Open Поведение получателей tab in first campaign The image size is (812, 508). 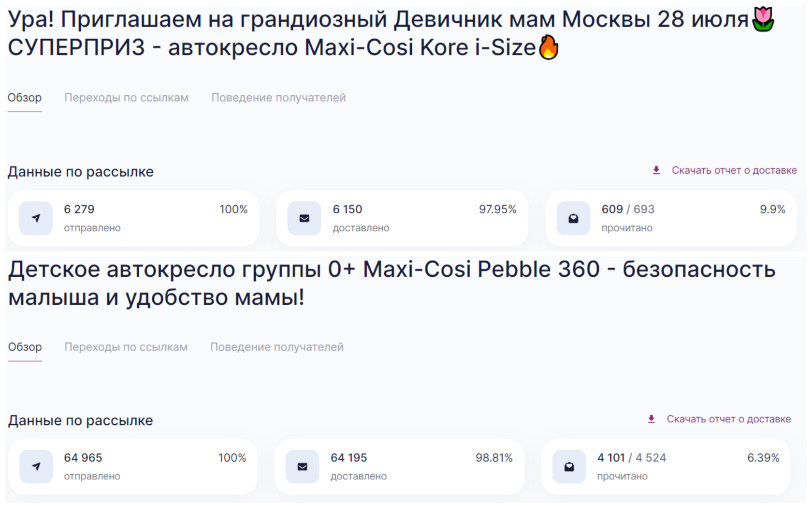click(278, 98)
